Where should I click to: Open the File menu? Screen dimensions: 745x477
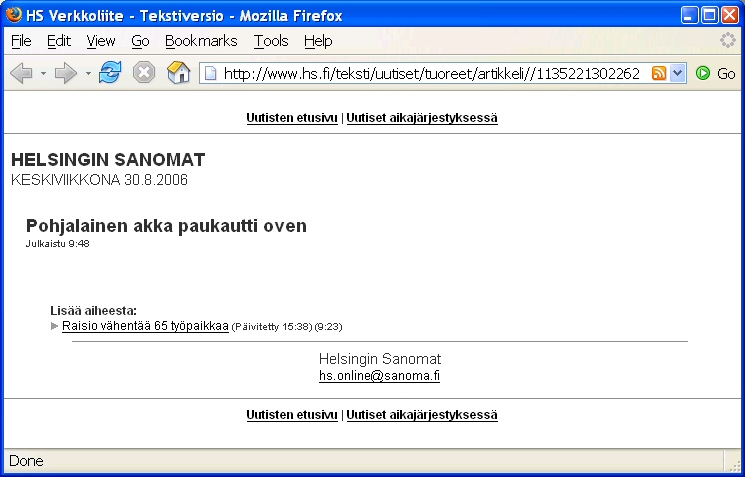[21, 41]
